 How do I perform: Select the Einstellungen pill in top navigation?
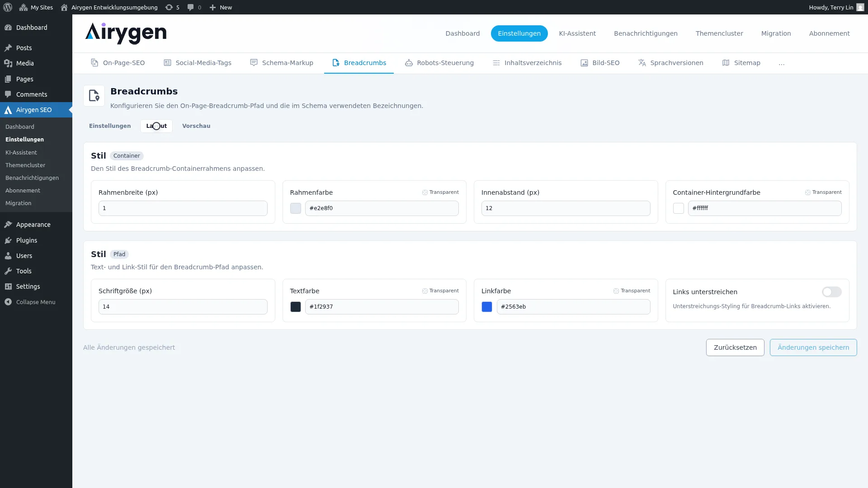click(519, 33)
